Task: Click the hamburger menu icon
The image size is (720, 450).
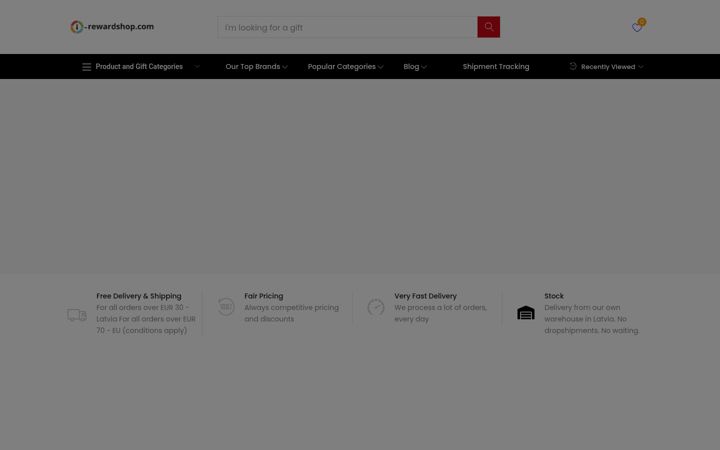Action: [86, 67]
